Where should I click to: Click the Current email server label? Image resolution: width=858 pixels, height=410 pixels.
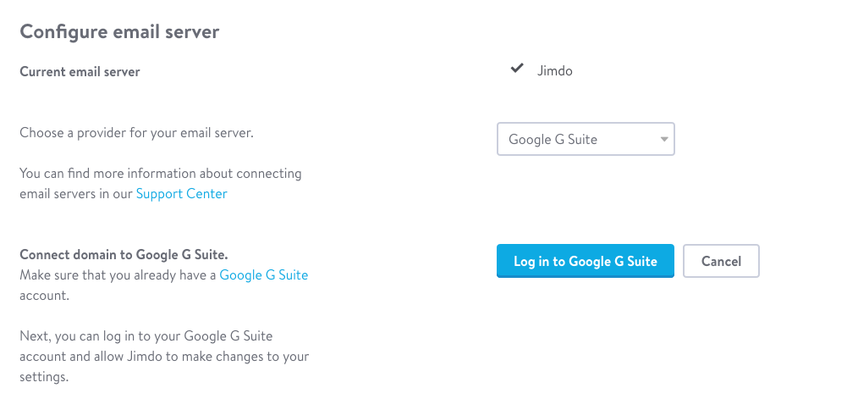pyautogui.click(x=80, y=72)
